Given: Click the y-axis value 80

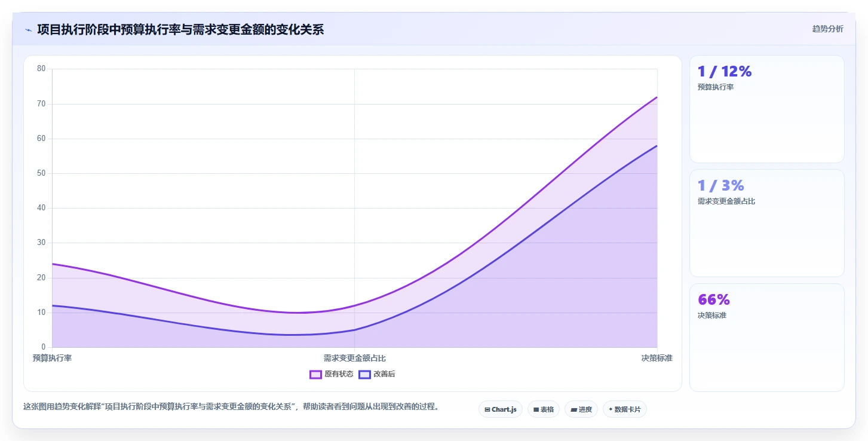Looking at the screenshot, I should point(41,69).
